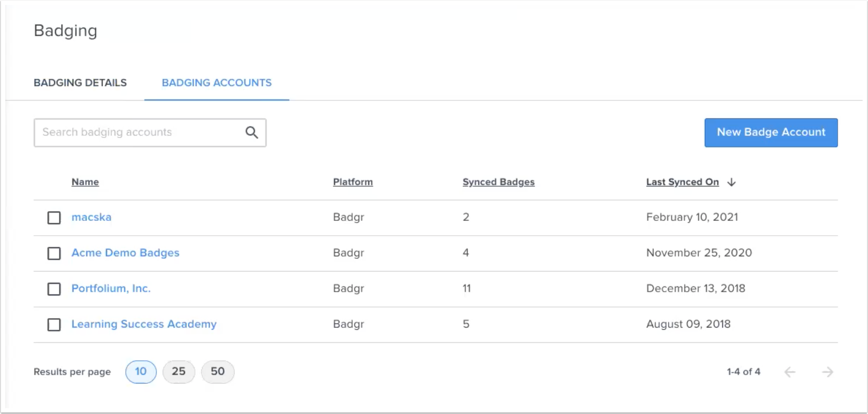
Task: Switch to the Badging Details tab
Action: [x=80, y=82]
